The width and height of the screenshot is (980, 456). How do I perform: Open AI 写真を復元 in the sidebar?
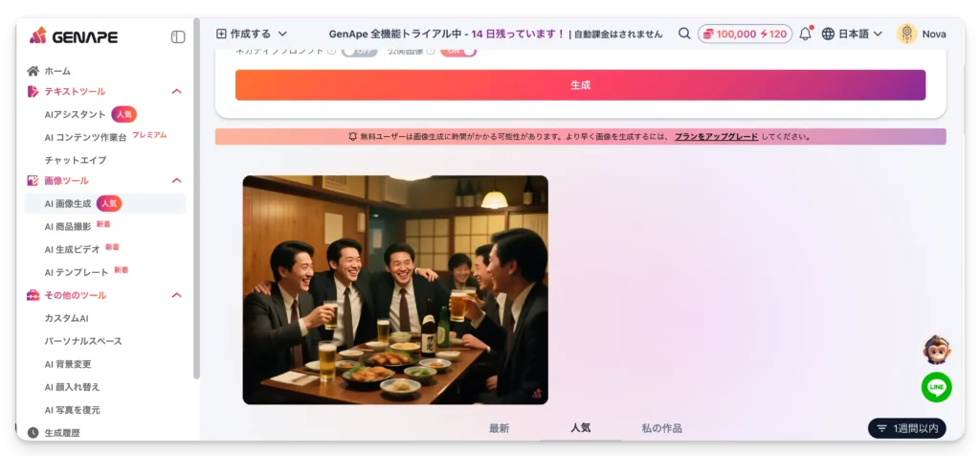(x=72, y=410)
